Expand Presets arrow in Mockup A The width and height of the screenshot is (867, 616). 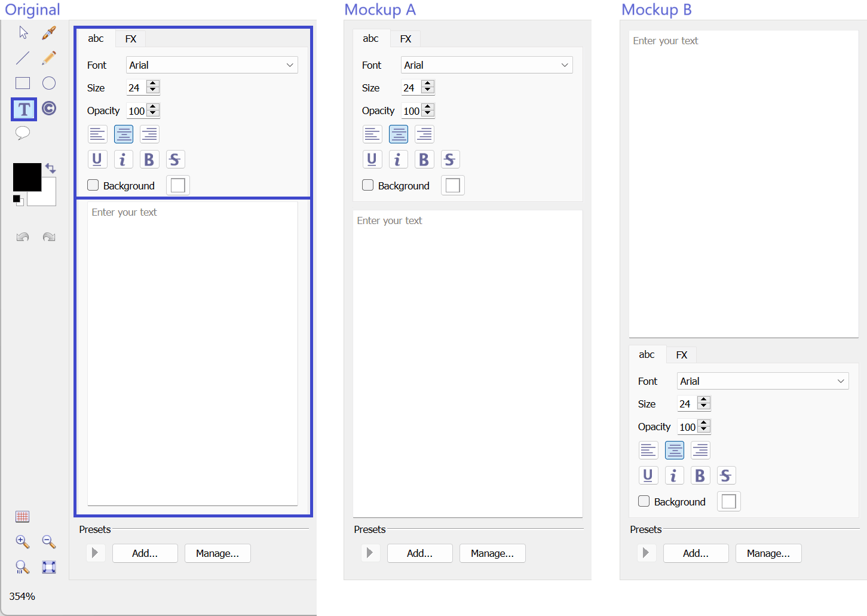(370, 553)
